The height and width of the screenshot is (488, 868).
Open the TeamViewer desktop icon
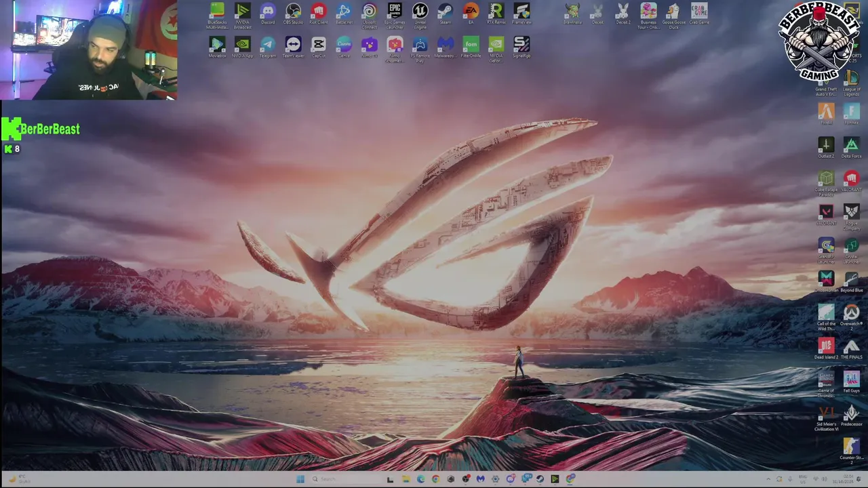[293, 47]
